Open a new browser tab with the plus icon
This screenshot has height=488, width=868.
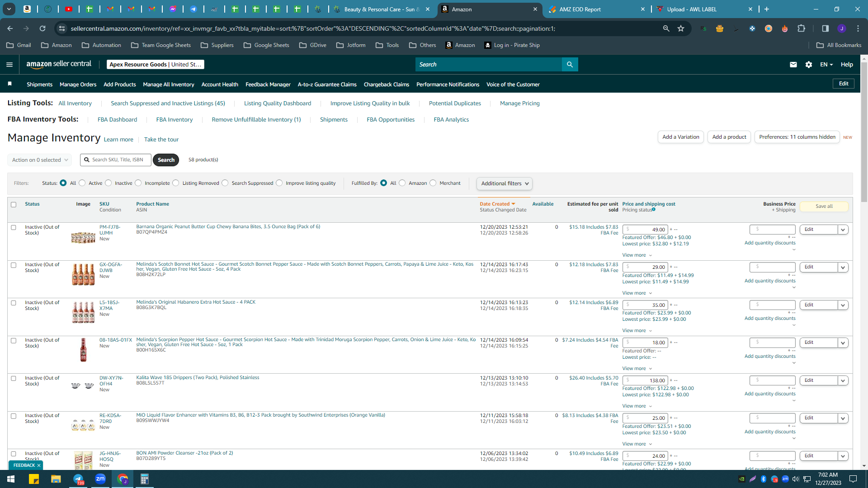pyautogui.click(x=767, y=9)
